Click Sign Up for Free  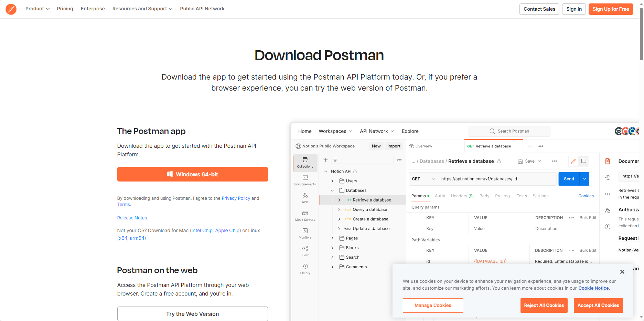[611, 9]
